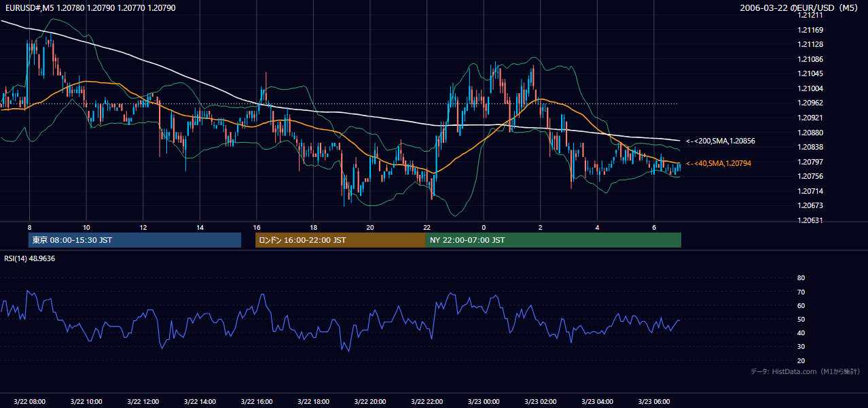Click the London 16:00-22:00 JST session bar
The width and height of the screenshot is (868, 408).
pyautogui.click(x=340, y=240)
